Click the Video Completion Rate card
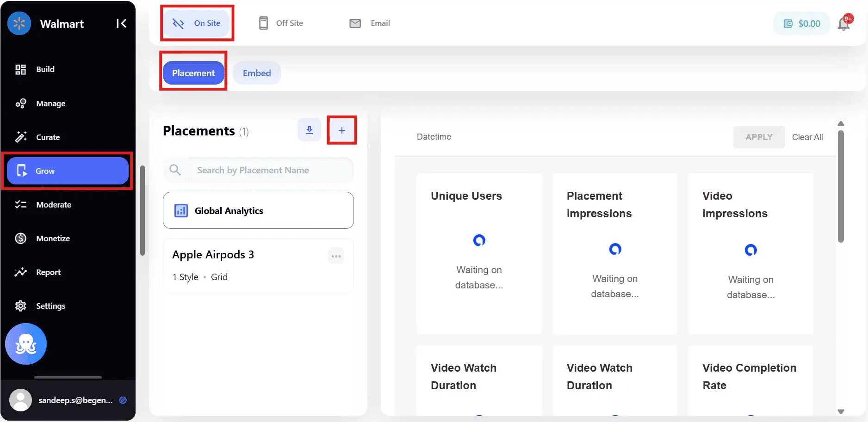Viewport: 868px width, 422px height. pos(750,381)
